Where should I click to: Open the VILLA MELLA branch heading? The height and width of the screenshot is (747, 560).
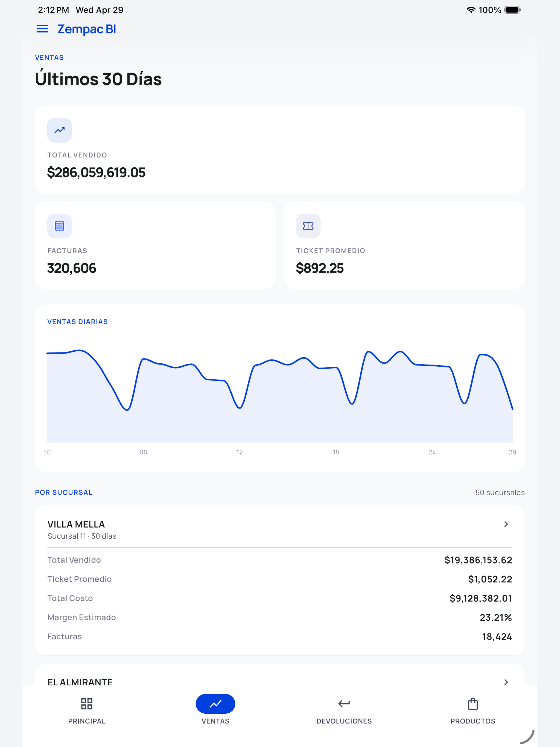[76, 524]
